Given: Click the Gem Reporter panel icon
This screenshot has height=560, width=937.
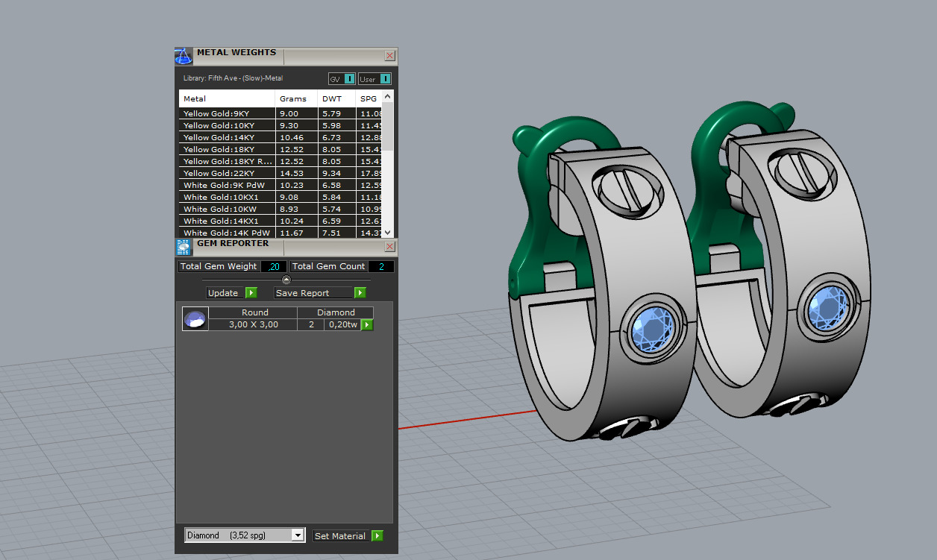Looking at the screenshot, I should pos(184,248).
